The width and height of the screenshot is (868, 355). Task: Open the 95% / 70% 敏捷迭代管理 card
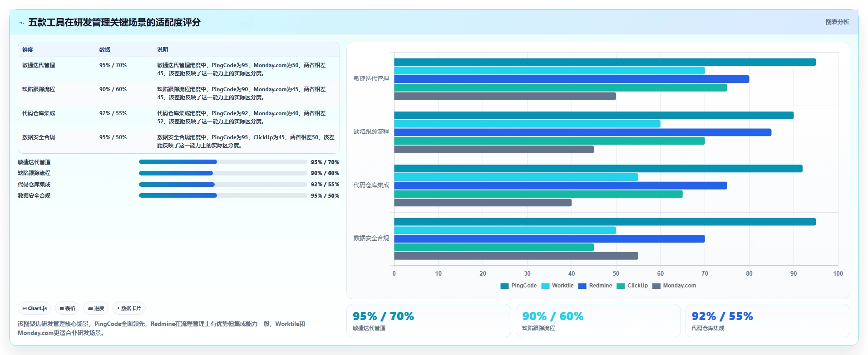pyautogui.click(x=429, y=321)
